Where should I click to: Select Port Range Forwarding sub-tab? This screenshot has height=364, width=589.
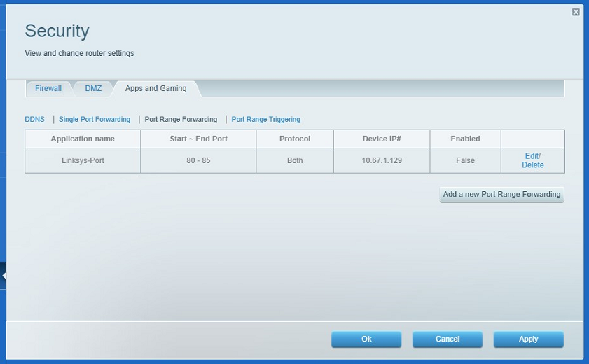point(181,119)
